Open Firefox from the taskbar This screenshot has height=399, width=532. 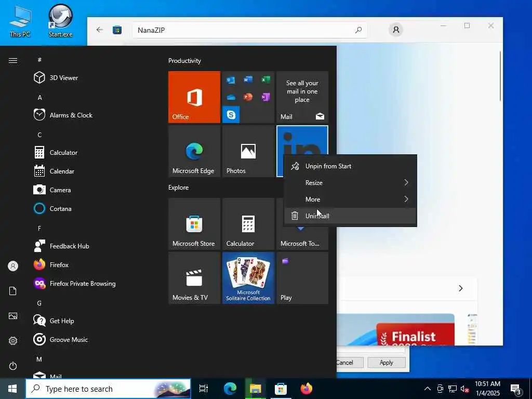click(307, 389)
